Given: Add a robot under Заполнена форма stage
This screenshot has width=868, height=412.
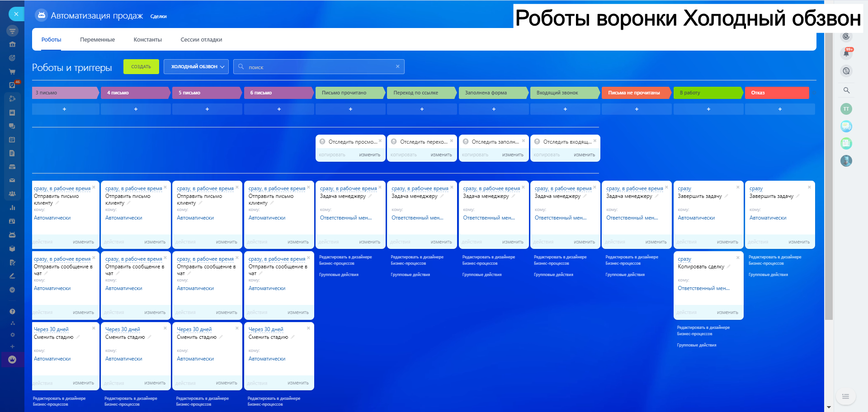Looking at the screenshot, I should (x=494, y=109).
